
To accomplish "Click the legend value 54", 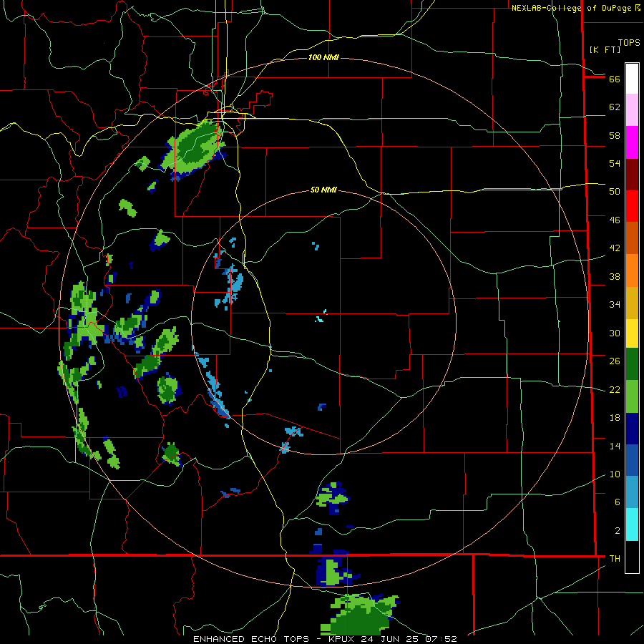I will coord(615,163).
